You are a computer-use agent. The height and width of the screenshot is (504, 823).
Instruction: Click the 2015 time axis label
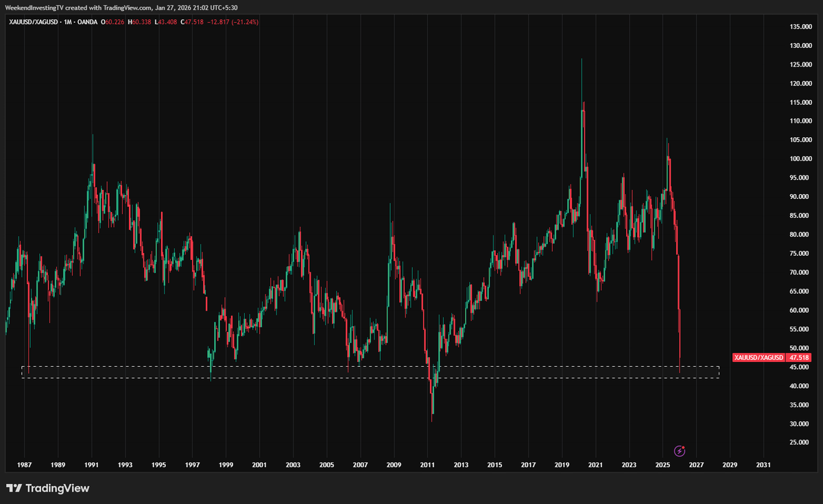[494, 465]
